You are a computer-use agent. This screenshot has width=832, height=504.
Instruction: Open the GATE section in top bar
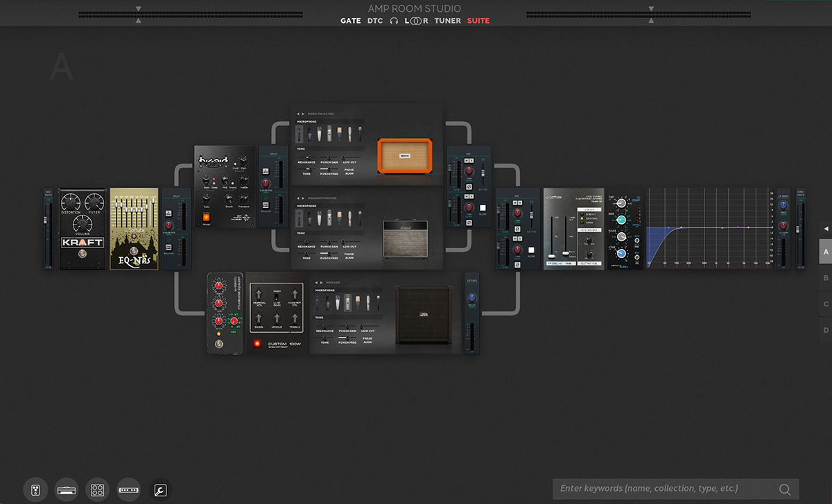pos(351,21)
